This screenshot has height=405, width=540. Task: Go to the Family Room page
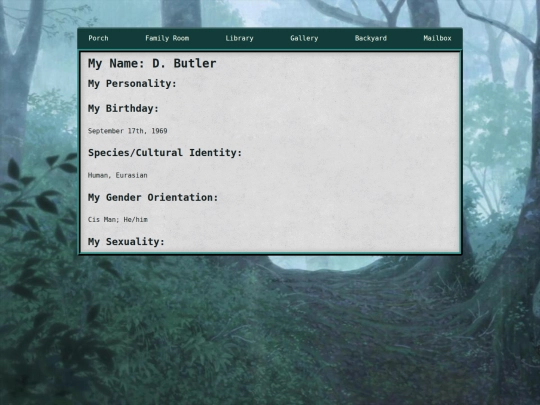click(167, 38)
